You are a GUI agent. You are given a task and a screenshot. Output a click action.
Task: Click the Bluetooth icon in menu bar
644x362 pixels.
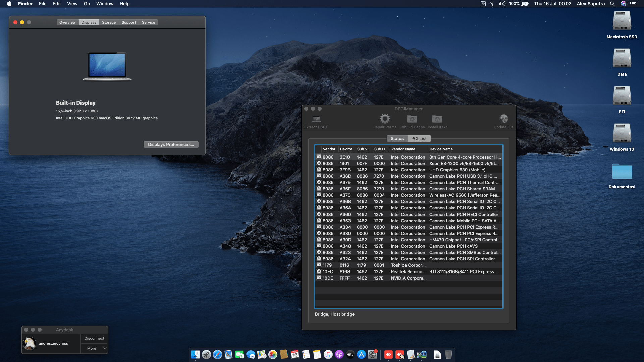click(x=492, y=4)
